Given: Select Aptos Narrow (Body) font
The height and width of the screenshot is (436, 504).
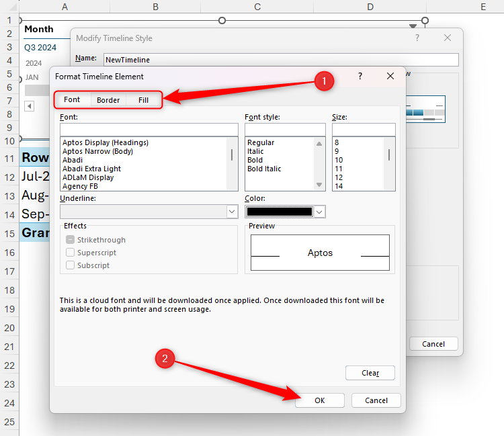Looking at the screenshot, I should coord(97,151).
